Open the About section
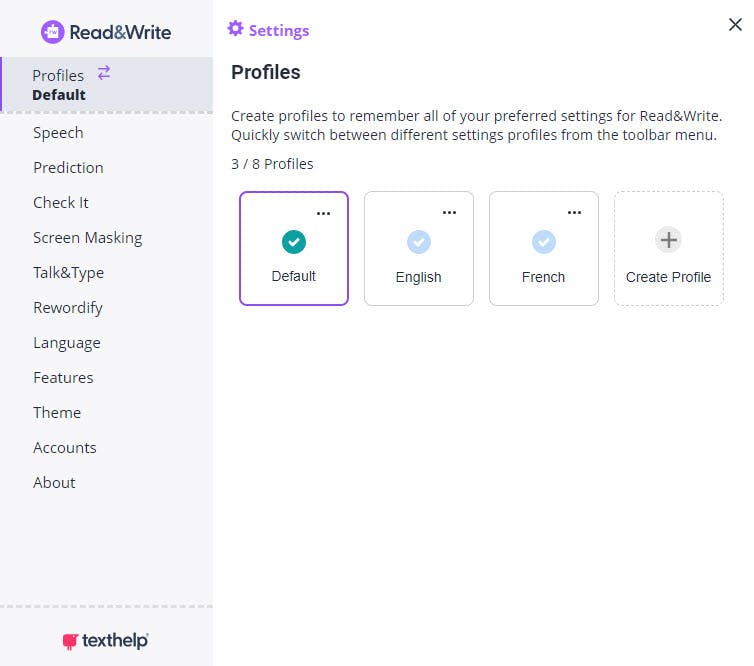 (x=54, y=483)
